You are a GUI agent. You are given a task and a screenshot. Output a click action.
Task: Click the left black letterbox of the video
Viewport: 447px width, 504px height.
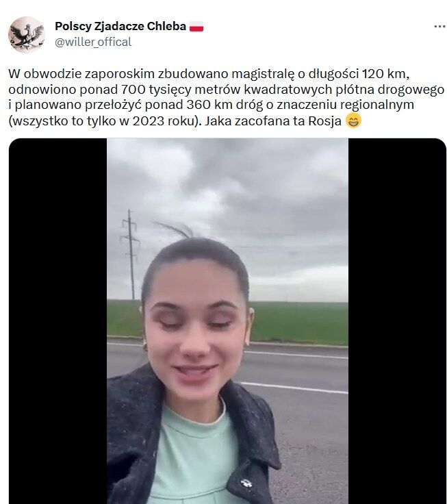click(x=58, y=321)
